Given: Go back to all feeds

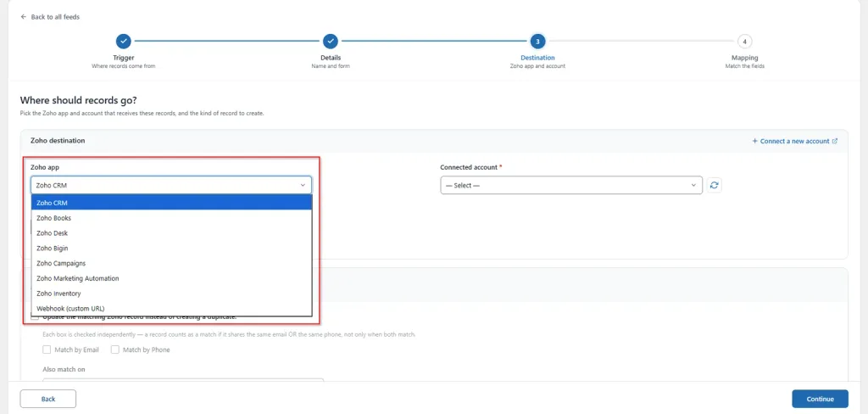Looking at the screenshot, I should pos(50,17).
